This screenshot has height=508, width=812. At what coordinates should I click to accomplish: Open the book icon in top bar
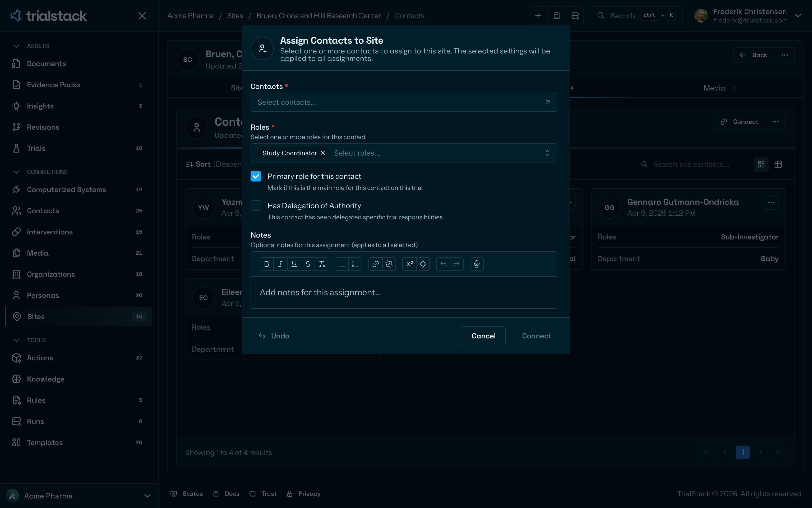coord(556,16)
